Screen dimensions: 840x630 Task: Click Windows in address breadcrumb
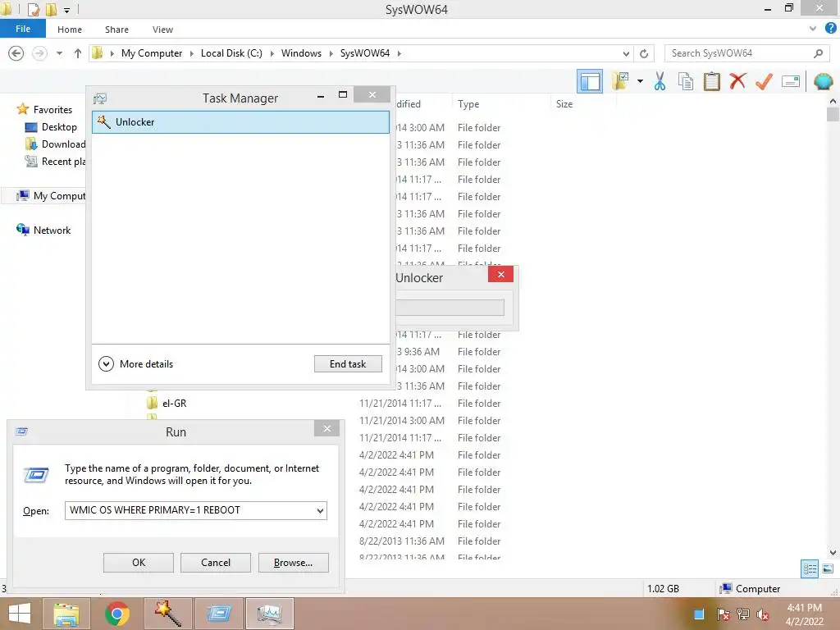[x=301, y=53]
